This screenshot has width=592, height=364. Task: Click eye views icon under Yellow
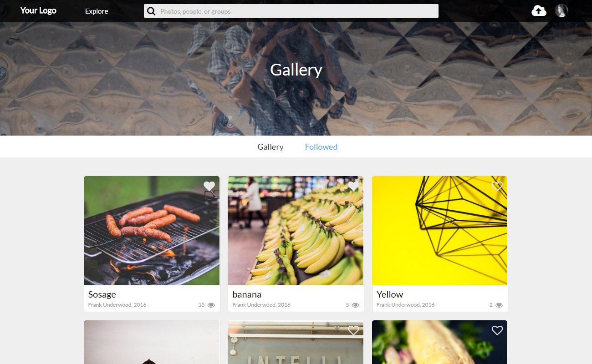[x=499, y=305]
